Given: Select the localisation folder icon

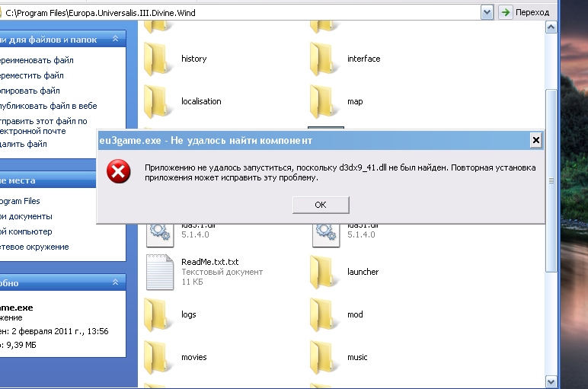Looking at the screenshot, I should click(x=158, y=101).
